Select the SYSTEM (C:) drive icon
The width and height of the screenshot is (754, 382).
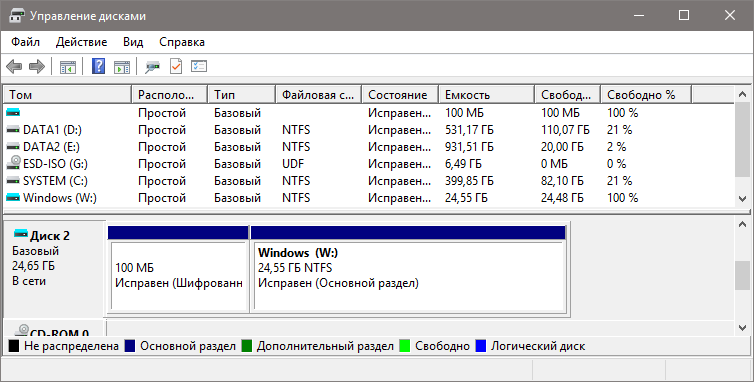point(13,181)
